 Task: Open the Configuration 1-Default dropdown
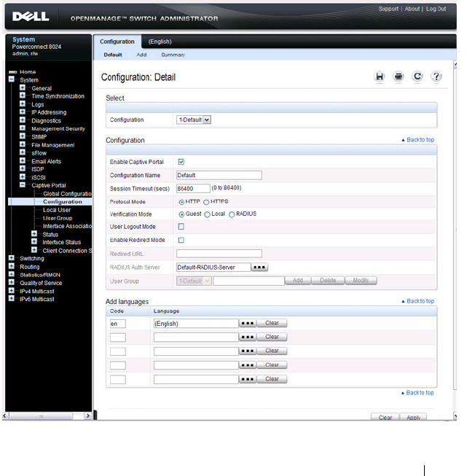194,120
